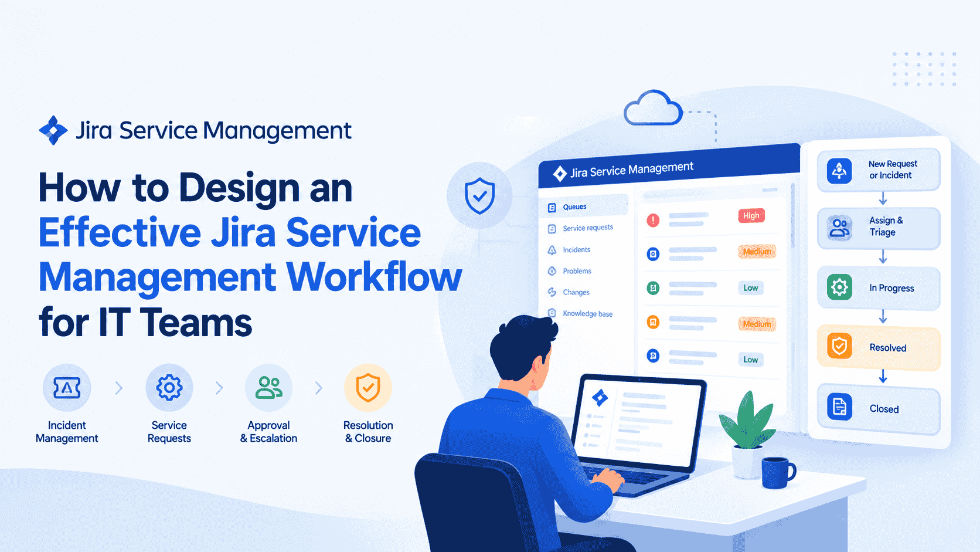Click the 'Service Requests' caption

coord(169,432)
